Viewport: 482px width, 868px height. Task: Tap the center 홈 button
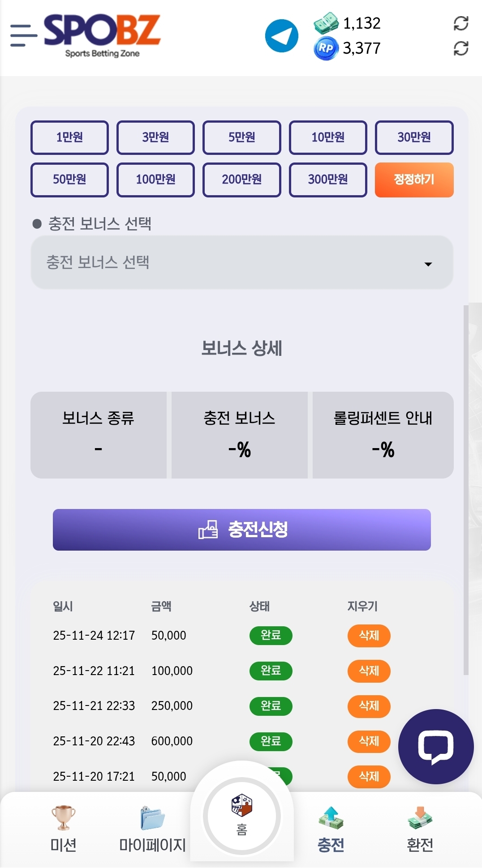pyautogui.click(x=242, y=816)
